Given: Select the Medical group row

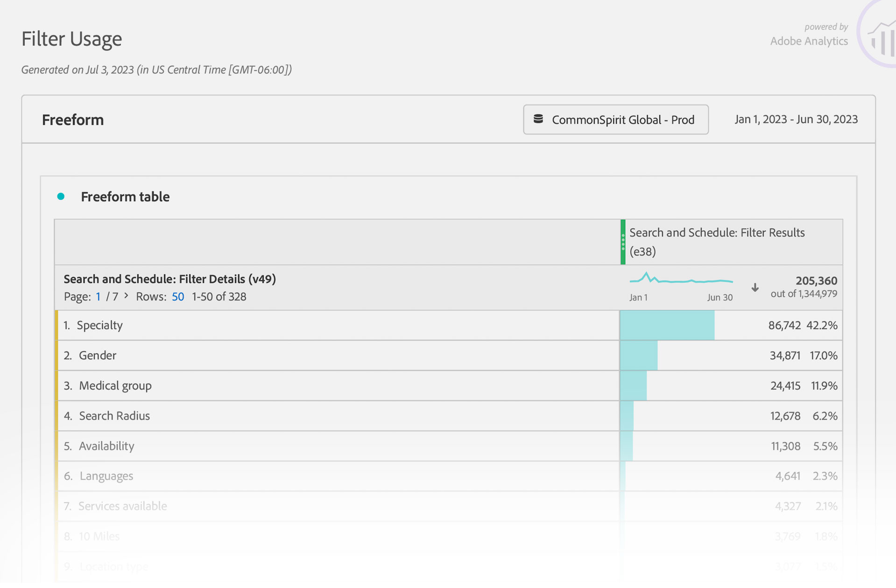Looking at the screenshot, I should pyautogui.click(x=115, y=386).
